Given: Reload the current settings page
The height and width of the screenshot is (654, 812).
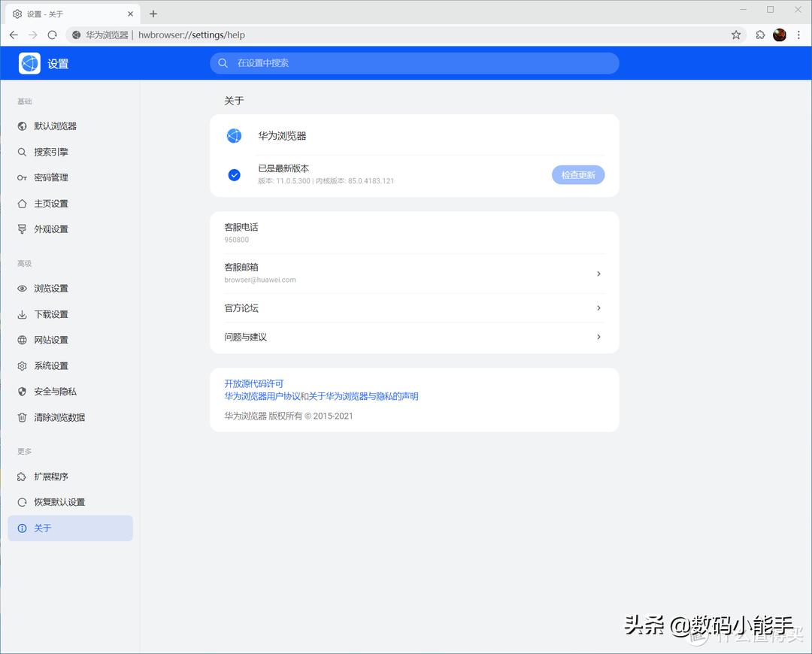Looking at the screenshot, I should pos(53,35).
